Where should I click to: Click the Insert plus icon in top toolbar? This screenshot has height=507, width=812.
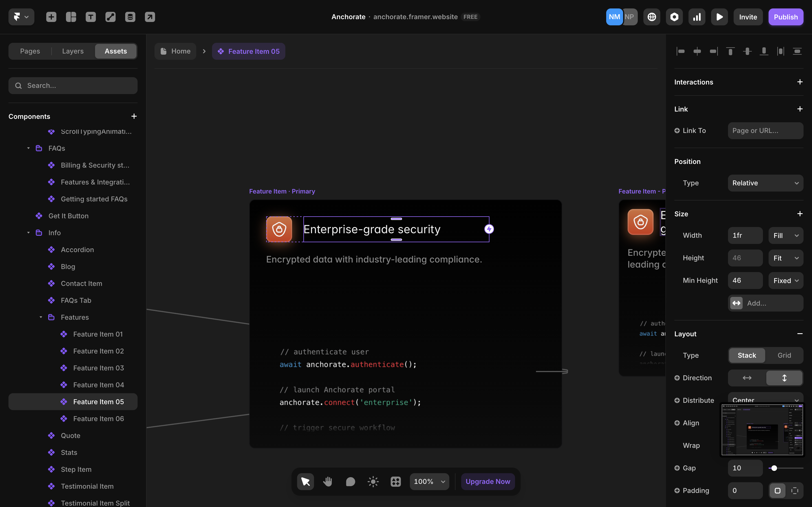pyautogui.click(x=51, y=17)
